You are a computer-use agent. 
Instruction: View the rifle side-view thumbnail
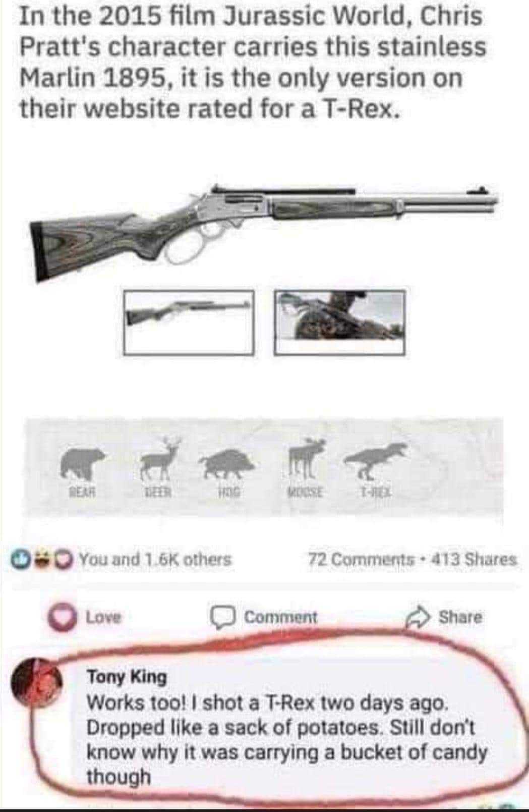tap(189, 322)
